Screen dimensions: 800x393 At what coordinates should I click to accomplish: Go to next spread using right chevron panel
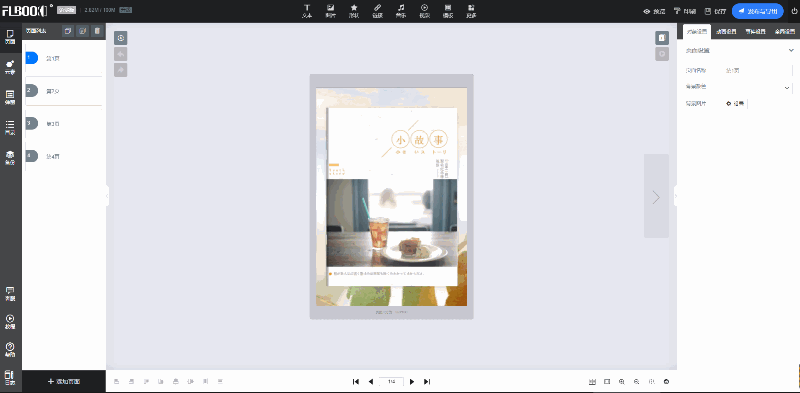click(656, 196)
